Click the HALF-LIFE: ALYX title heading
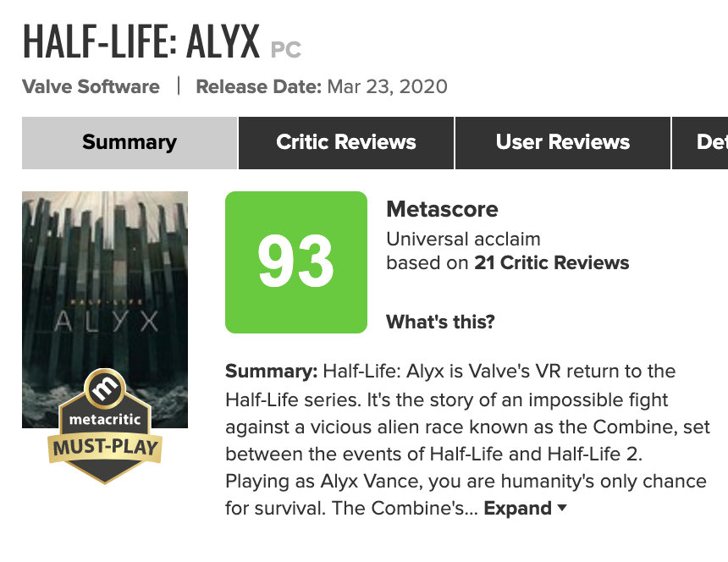Screen dimensions: 728x562 (141, 41)
